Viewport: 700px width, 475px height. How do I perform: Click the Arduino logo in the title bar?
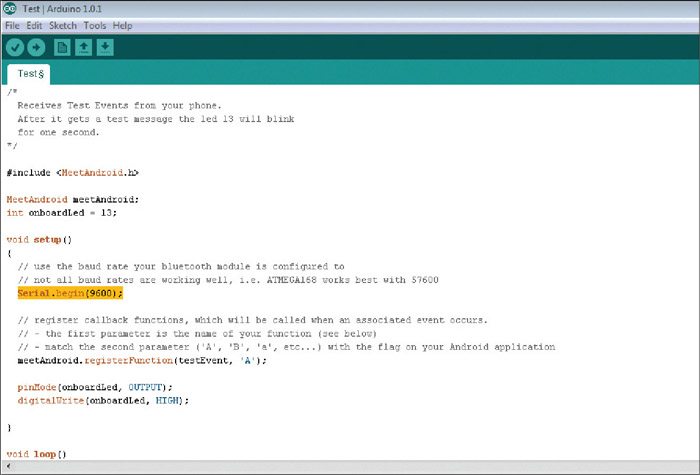(x=9, y=8)
